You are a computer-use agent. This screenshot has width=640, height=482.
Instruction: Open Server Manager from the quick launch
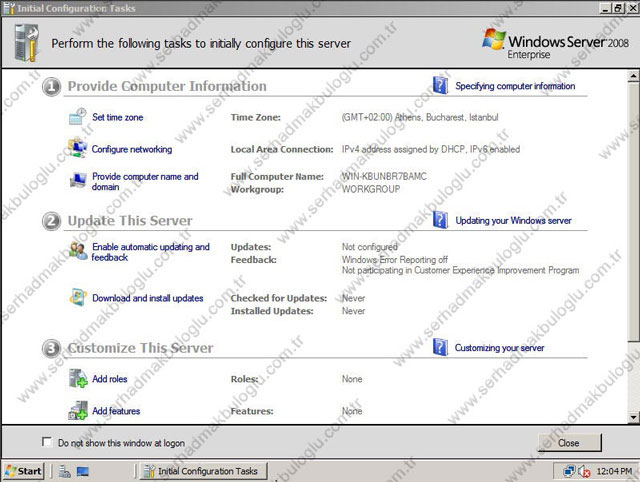click(64, 471)
